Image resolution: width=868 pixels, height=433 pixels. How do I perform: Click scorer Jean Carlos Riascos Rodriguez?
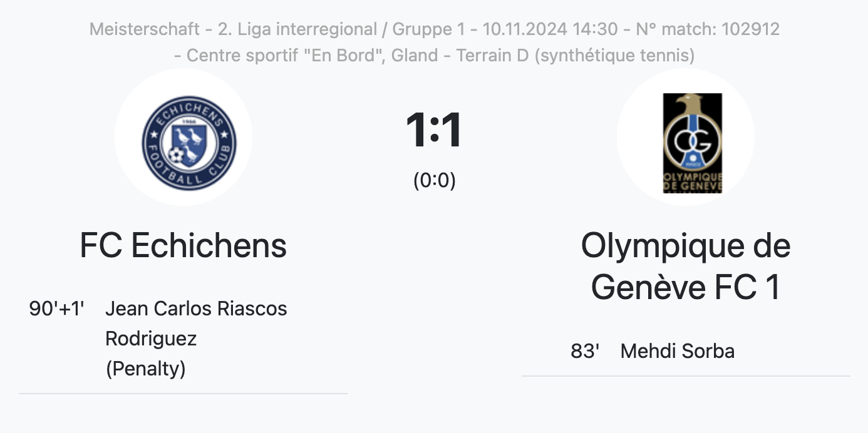pyautogui.click(x=196, y=323)
